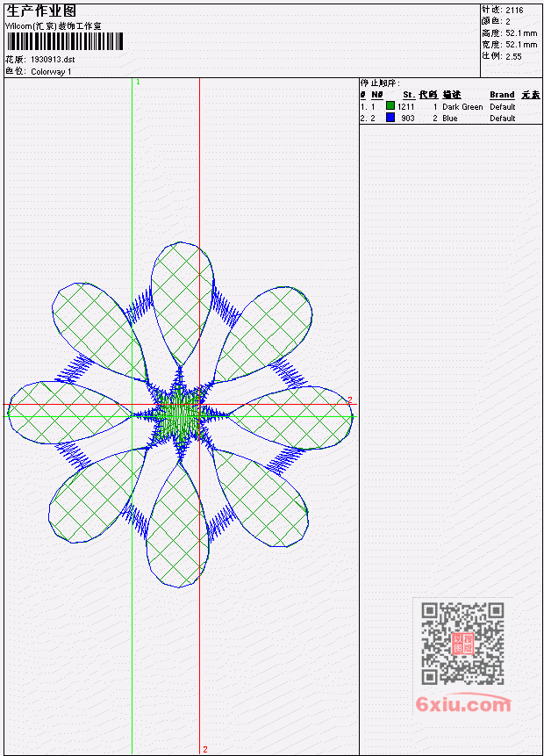
Task: Click the 'Brand' column header
Action: (502, 95)
